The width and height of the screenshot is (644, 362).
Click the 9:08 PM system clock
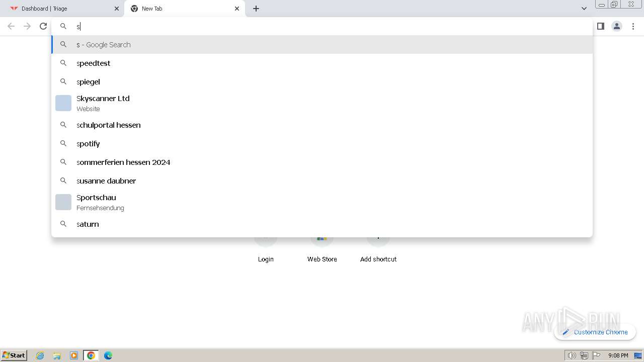click(x=618, y=355)
